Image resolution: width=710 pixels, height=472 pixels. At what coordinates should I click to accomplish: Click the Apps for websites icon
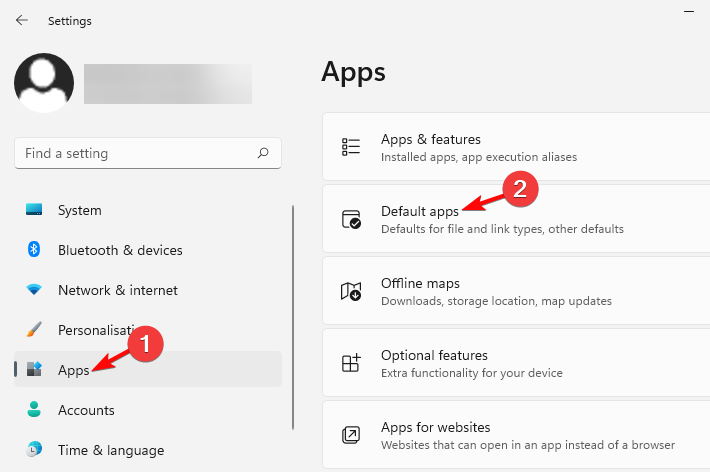[351, 435]
